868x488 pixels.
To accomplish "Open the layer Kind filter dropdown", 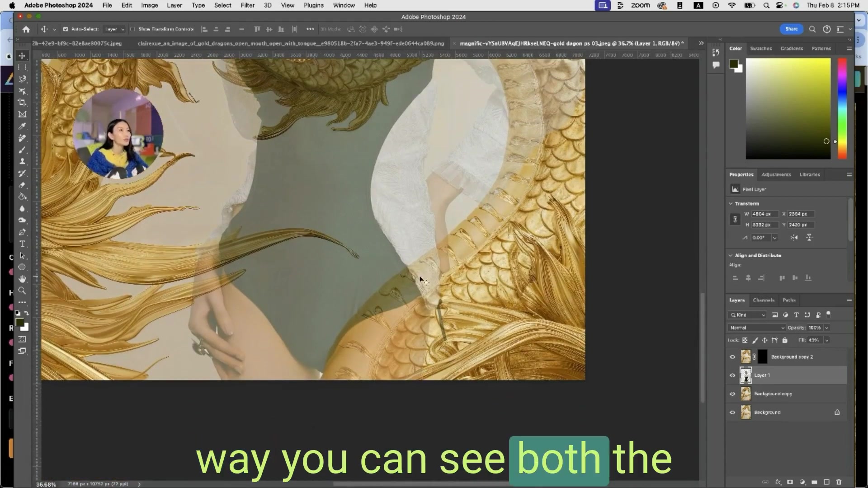I will tap(748, 315).
